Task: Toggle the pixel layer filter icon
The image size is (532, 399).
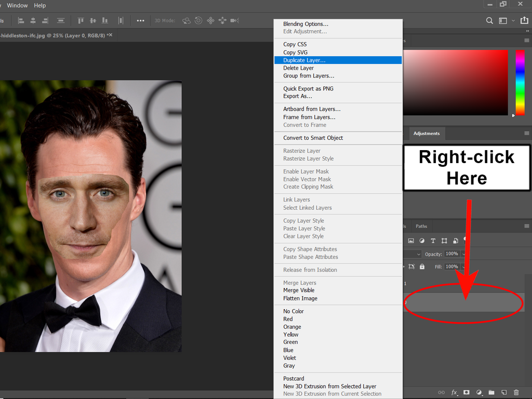Action: [411, 241]
